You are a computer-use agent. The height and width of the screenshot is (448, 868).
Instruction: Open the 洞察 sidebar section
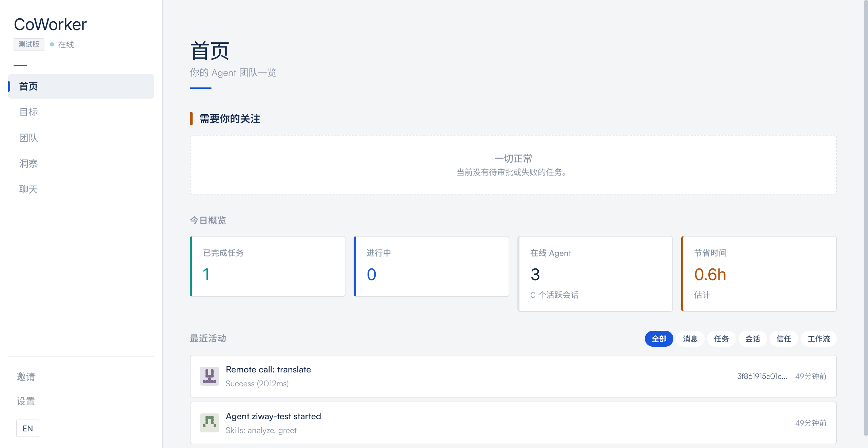(x=28, y=164)
